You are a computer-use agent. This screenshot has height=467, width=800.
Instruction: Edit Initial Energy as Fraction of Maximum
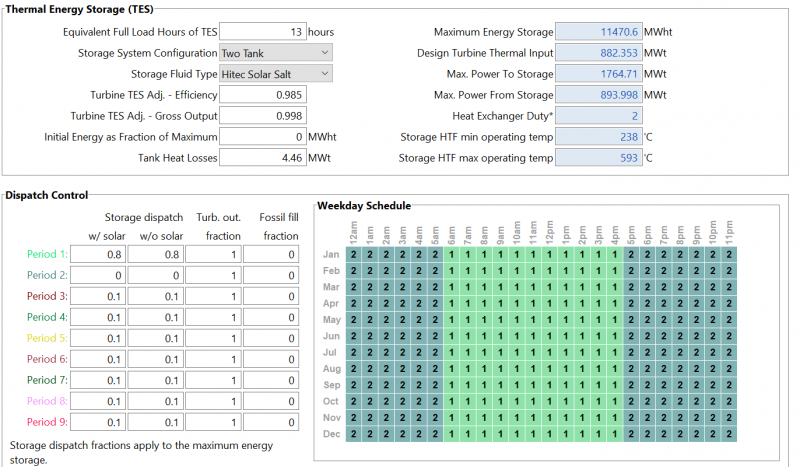pos(262,137)
